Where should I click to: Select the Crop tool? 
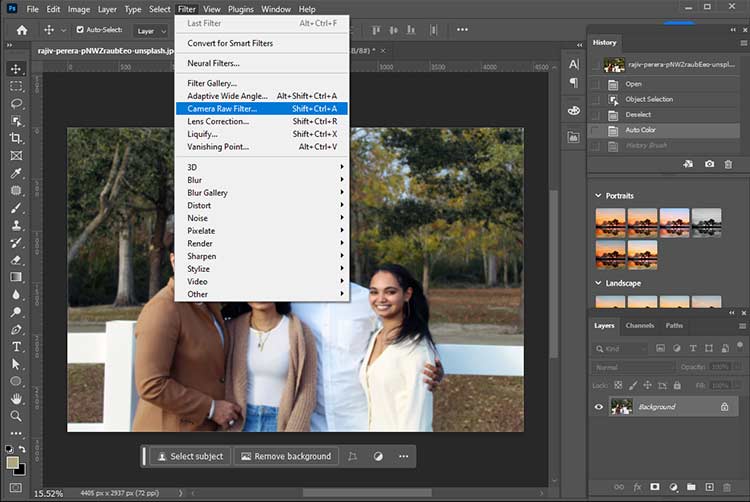click(x=16, y=138)
